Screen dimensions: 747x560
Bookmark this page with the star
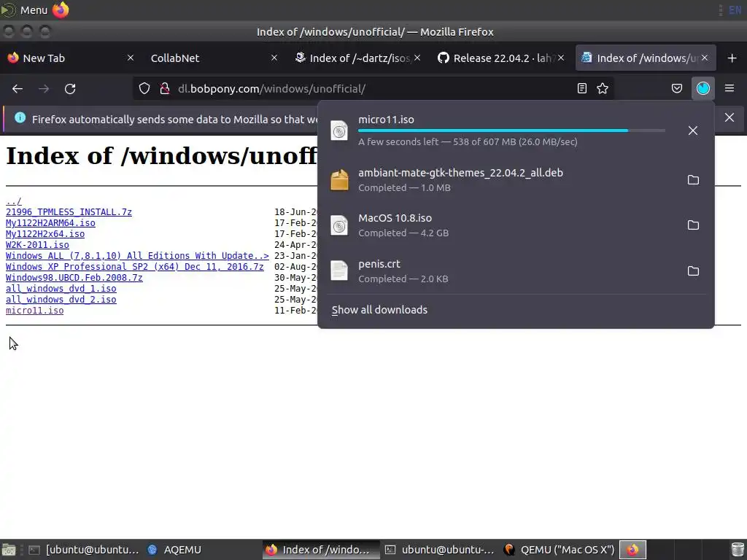pyautogui.click(x=603, y=88)
